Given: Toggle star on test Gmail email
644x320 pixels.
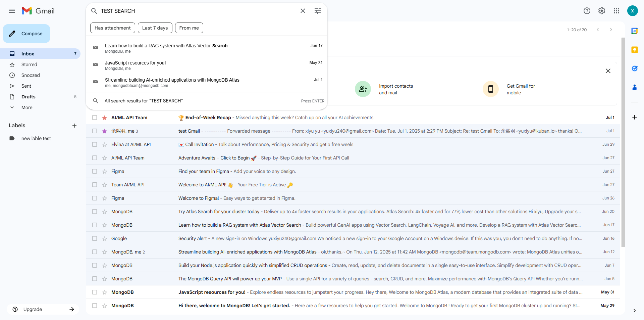Looking at the screenshot, I should (105, 131).
